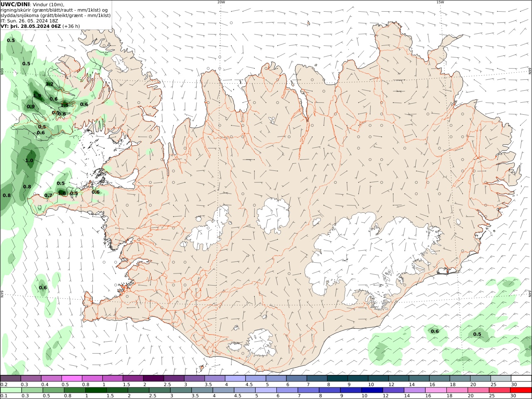
Task: Click the 1.6 precipitation value on Snæfellsnes
Action: (62, 193)
